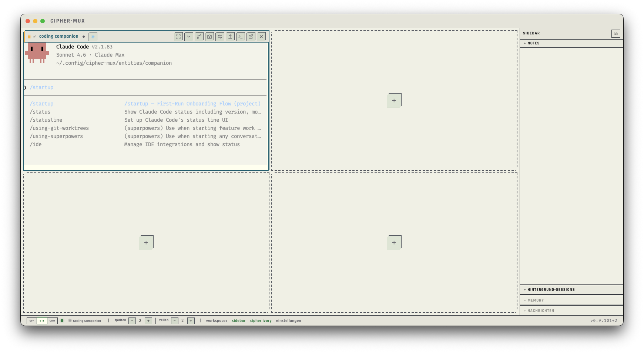Screen dimensions: 644x353
Task: Take a screenshot with camera icon
Action: click(x=209, y=37)
